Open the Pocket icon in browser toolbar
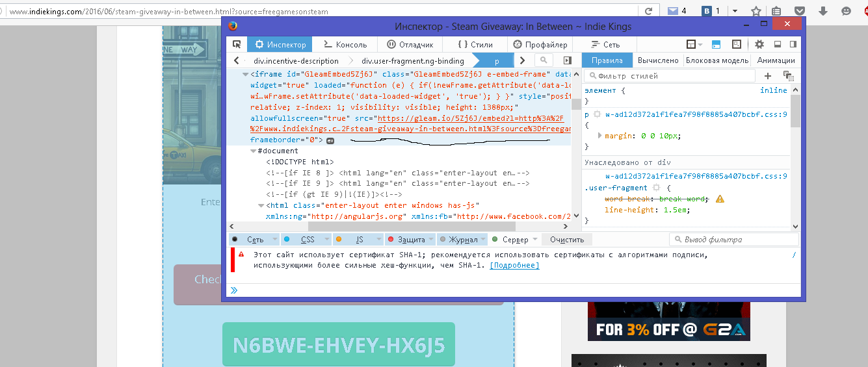The height and width of the screenshot is (367, 868). pos(800,11)
